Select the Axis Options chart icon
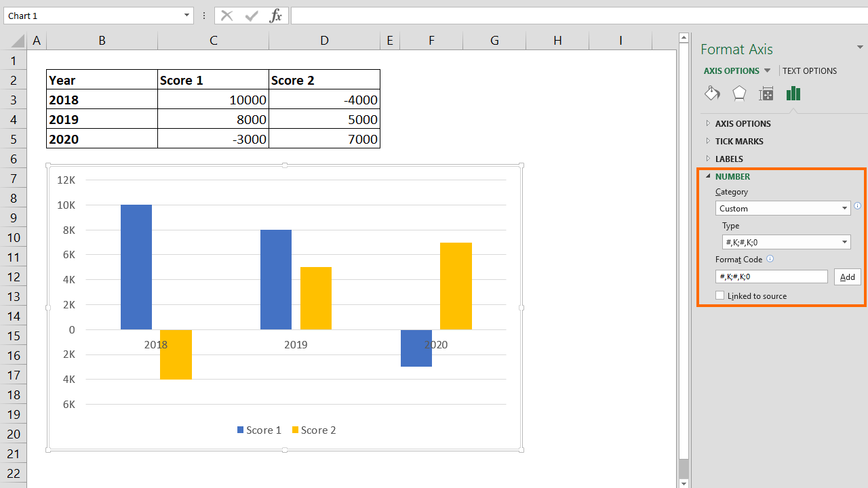The height and width of the screenshot is (488, 868). pyautogui.click(x=793, y=94)
